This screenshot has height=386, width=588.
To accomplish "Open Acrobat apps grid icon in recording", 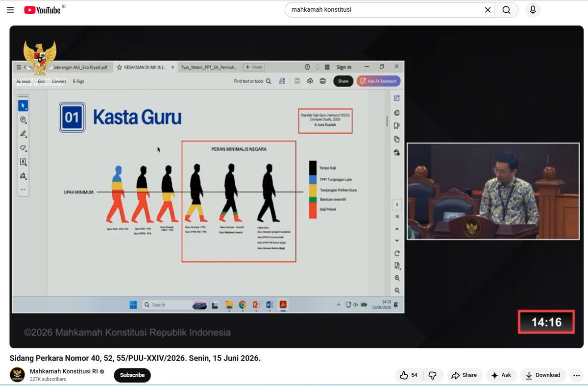I will (x=328, y=67).
